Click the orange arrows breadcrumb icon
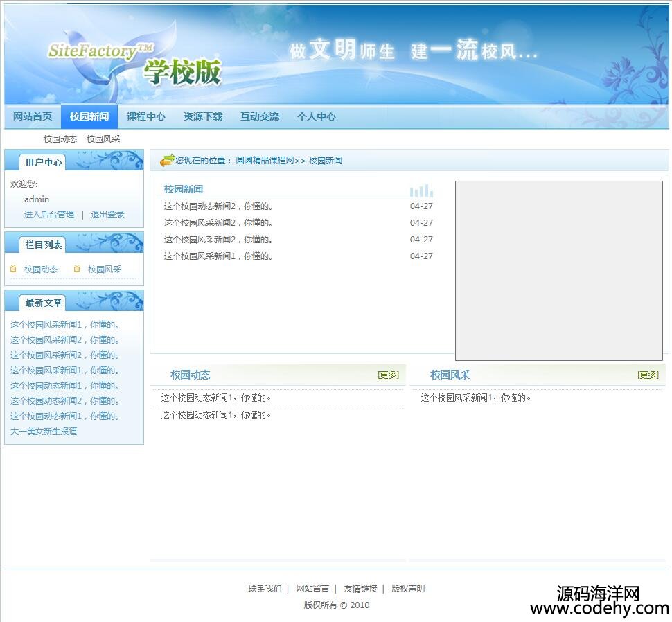The image size is (672, 622). coord(167,160)
